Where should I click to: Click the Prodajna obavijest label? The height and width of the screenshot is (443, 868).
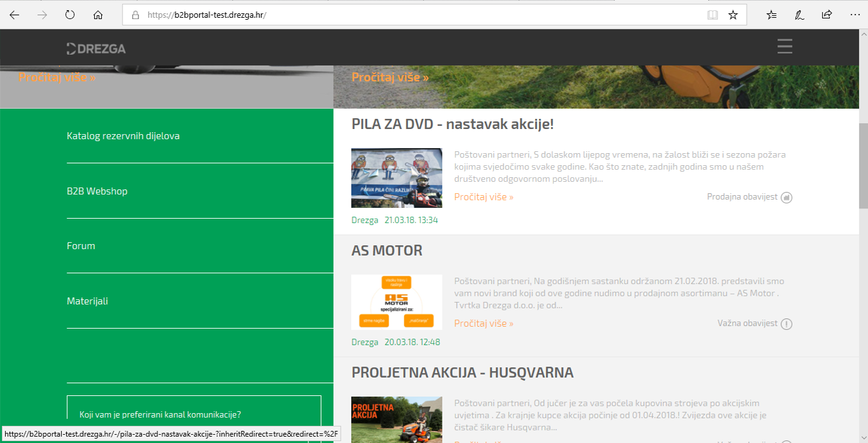742,197
